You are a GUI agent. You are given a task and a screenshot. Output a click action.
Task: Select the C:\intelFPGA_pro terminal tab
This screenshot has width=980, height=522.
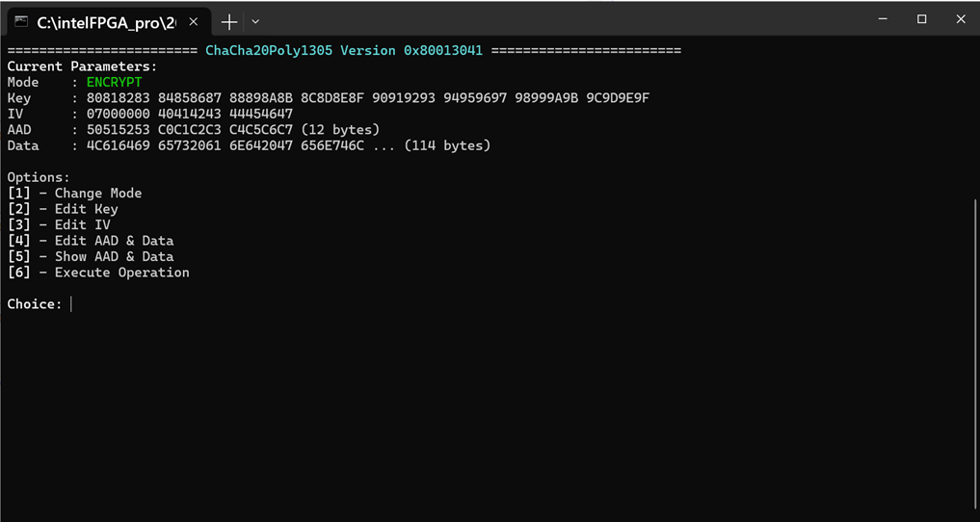tap(108, 22)
